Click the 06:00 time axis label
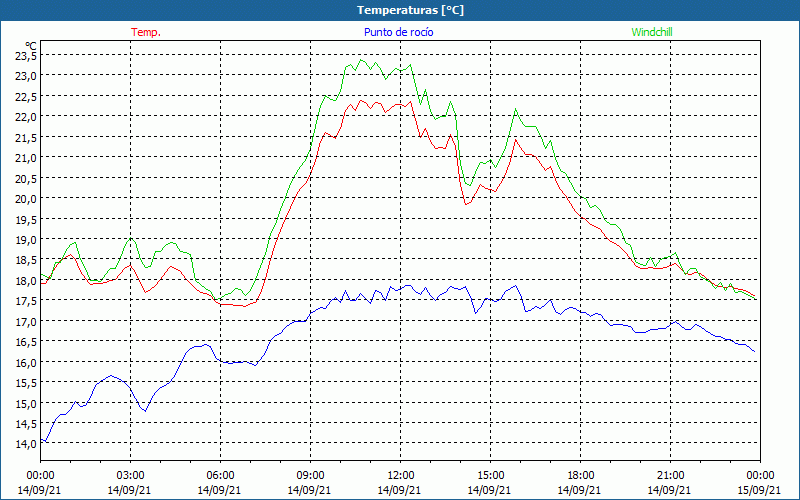The image size is (800, 500). click(220, 476)
